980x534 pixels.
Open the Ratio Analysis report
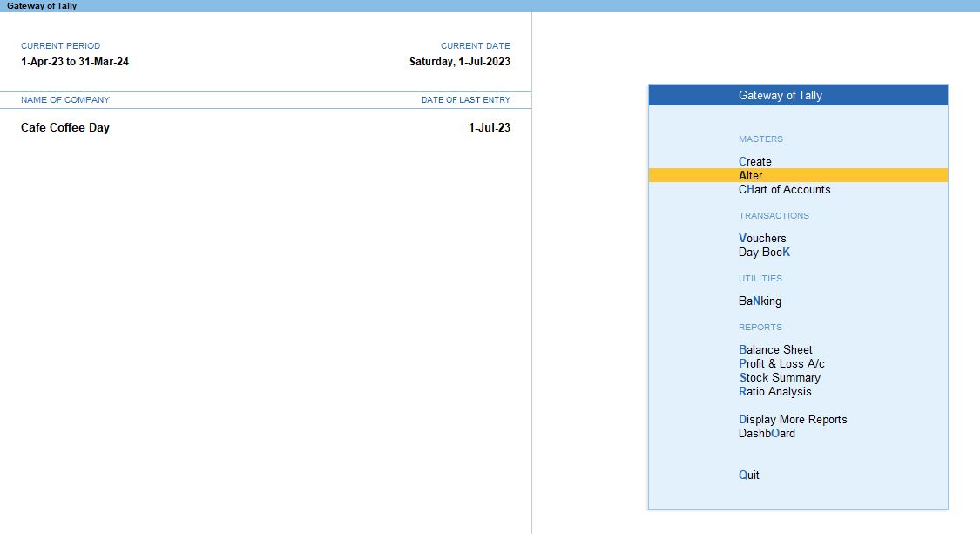click(774, 391)
